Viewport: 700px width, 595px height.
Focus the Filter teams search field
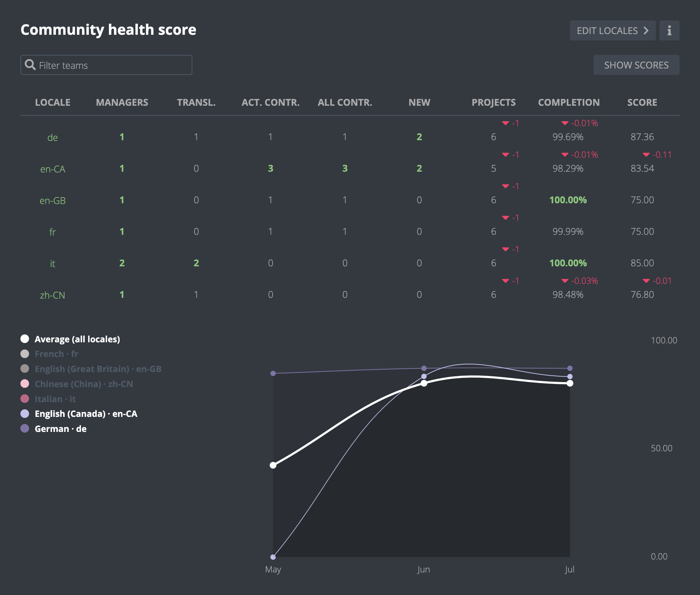pos(106,65)
